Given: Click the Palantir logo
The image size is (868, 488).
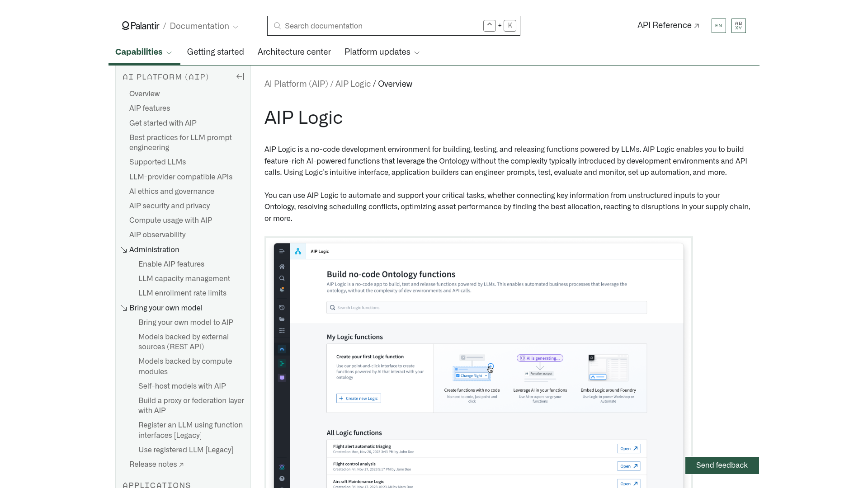Looking at the screenshot, I should pyautogui.click(x=141, y=26).
